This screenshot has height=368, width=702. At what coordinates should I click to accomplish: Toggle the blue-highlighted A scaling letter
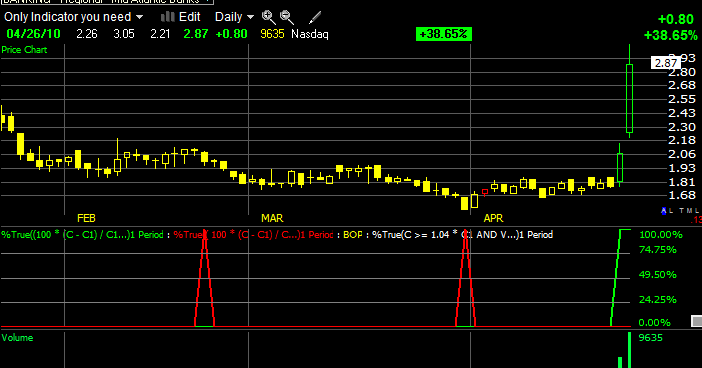[x=664, y=210]
